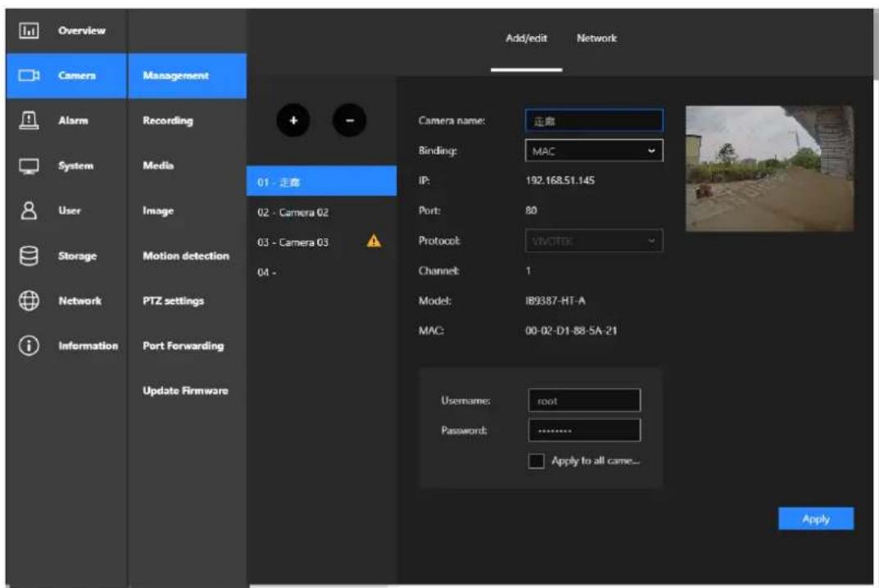879x588 pixels.
Task: Click the Network globe icon
Action: point(29,301)
